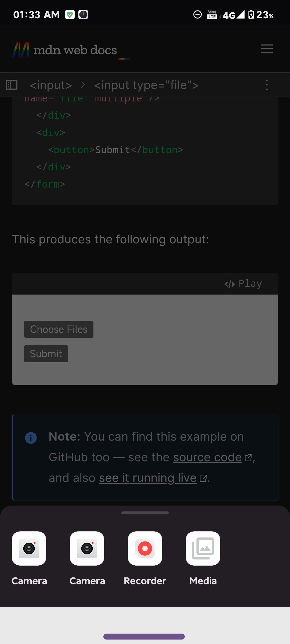Tap the bottom sheet drag handle
The width and height of the screenshot is (290, 644).
pyautogui.click(x=145, y=513)
